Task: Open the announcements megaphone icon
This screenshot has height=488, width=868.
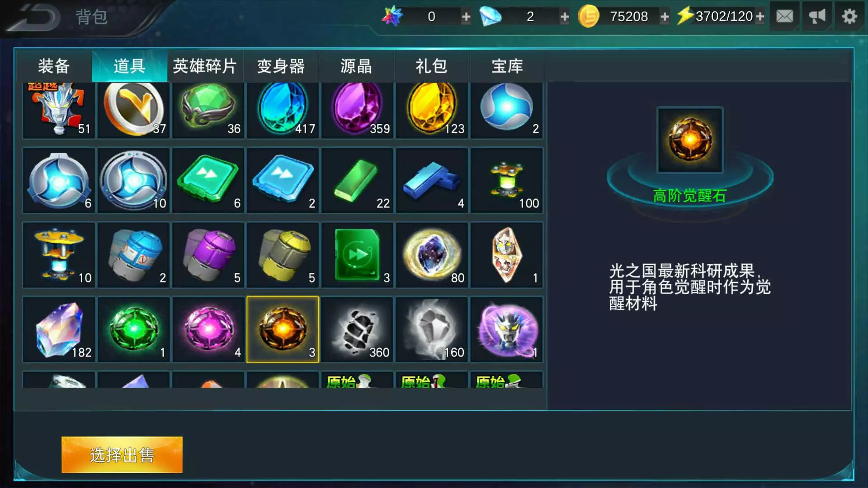Action: click(x=817, y=17)
